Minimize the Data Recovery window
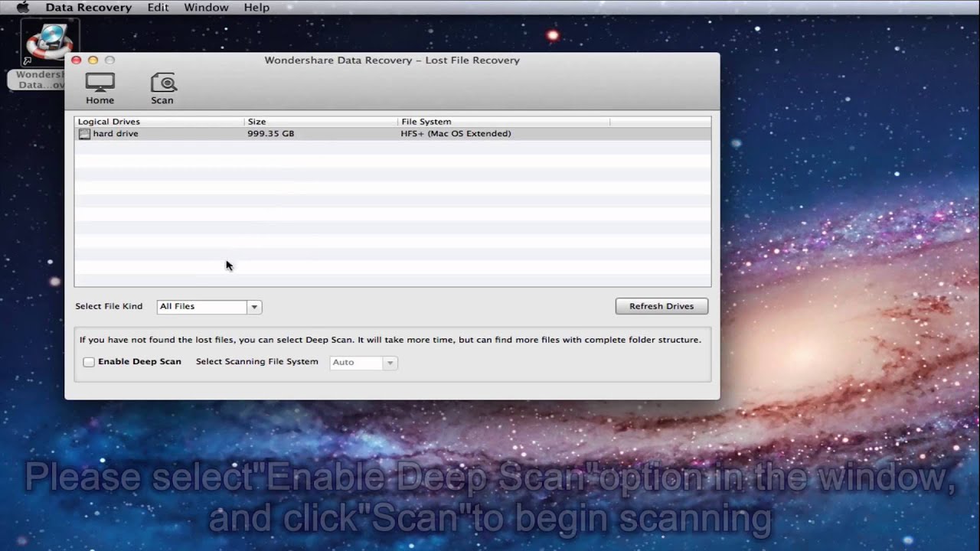This screenshot has width=980, height=551. tap(93, 60)
